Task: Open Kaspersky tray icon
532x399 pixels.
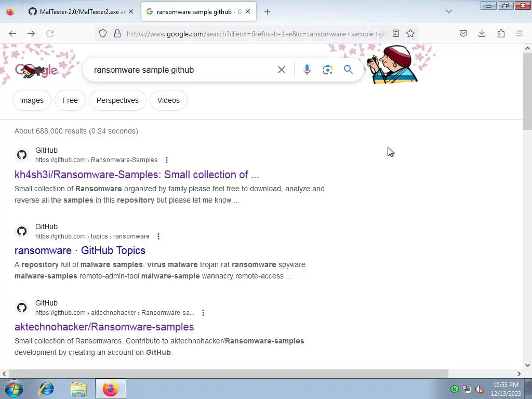Action: (454, 389)
